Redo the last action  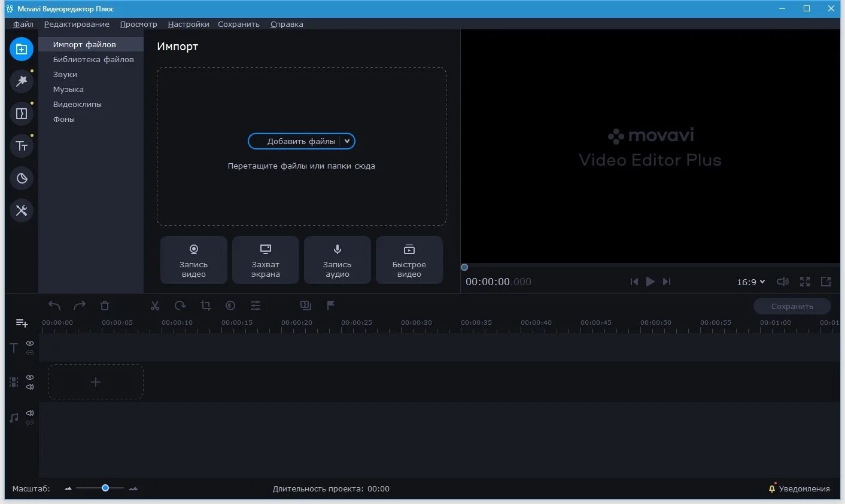[x=80, y=306]
